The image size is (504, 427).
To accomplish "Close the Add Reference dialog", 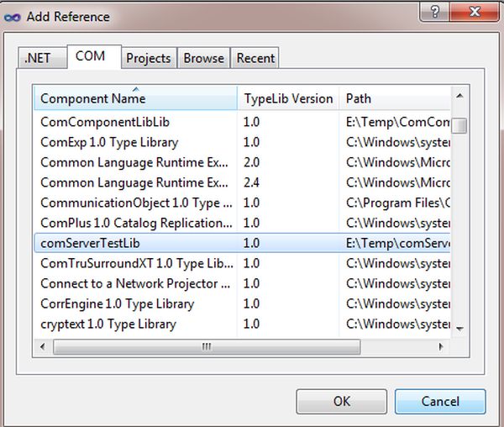I will click(477, 13).
